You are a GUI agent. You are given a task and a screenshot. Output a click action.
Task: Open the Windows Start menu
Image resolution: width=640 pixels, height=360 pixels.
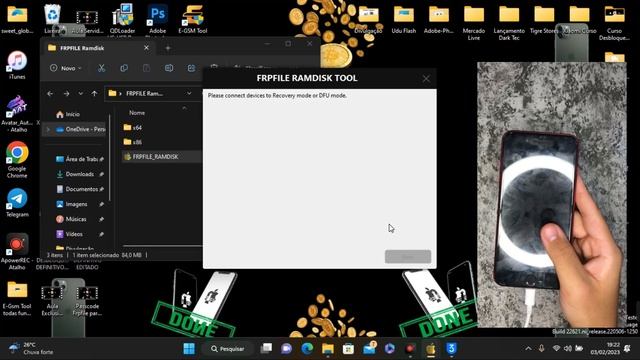(189, 349)
